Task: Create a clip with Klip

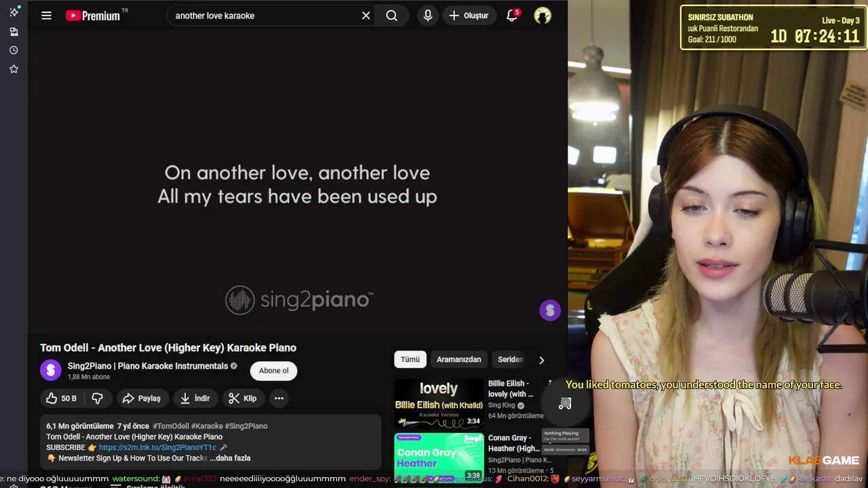Action: tap(243, 399)
